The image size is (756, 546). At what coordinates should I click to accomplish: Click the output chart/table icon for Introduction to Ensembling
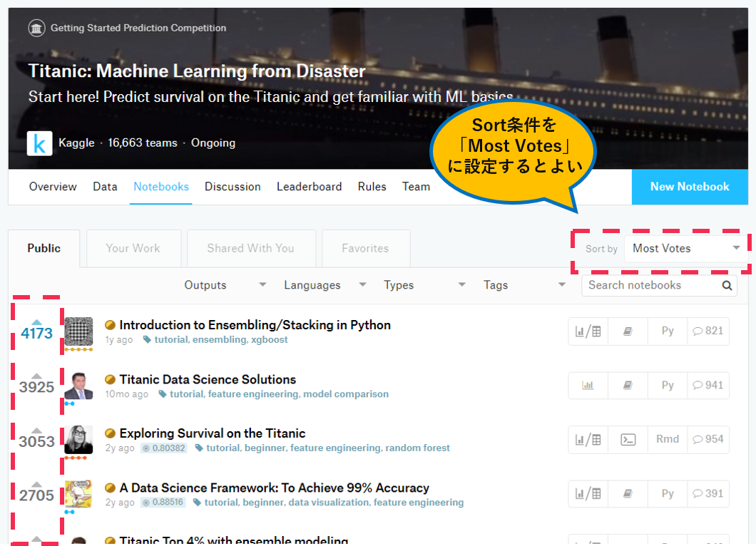pyautogui.click(x=588, y=331)
